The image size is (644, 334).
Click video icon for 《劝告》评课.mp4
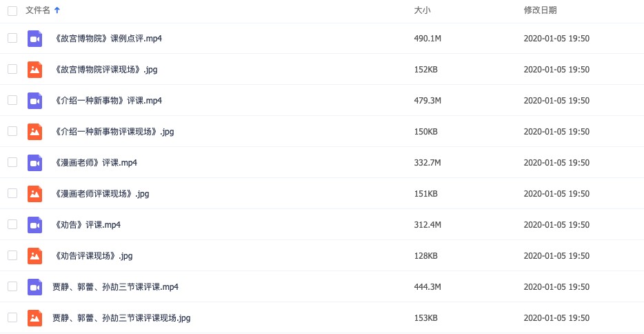(x=34, y=224)
